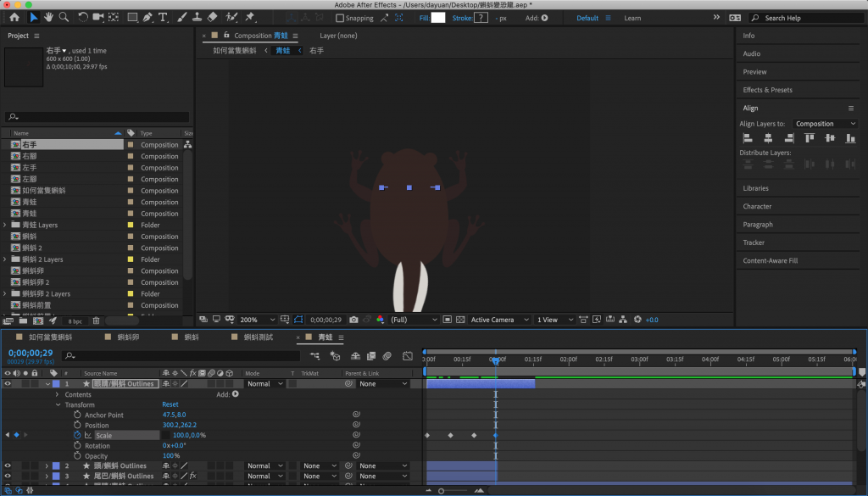
Task: Take a snapshot with camera icon
Action: point(353,320)
